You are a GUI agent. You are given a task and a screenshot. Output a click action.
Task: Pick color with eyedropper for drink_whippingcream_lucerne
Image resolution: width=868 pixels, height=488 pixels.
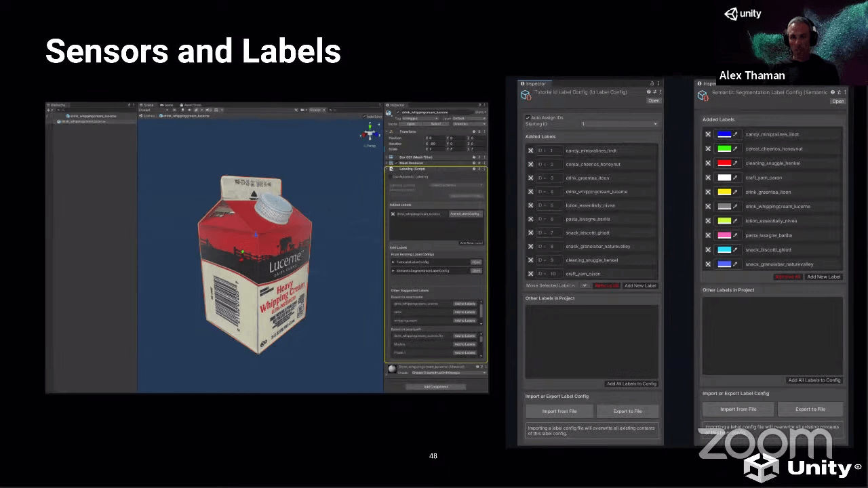tap(736, 206)
